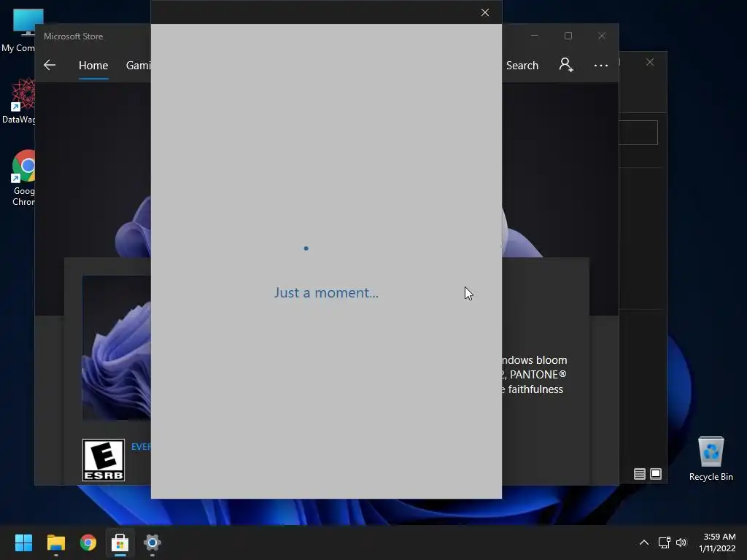Open the volume tray icon
This screenshot has height=560, width=747.
681,542
